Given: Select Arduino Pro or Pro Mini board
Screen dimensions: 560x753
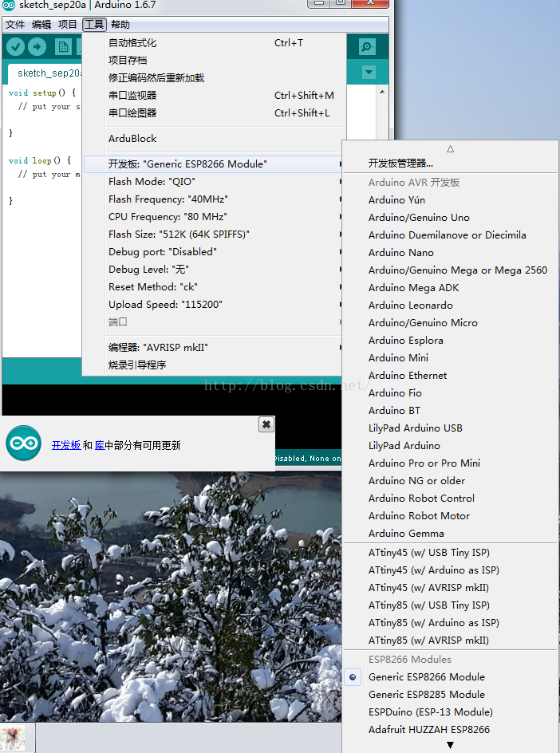Looking at the screenshot, I should tap(450, 463).
